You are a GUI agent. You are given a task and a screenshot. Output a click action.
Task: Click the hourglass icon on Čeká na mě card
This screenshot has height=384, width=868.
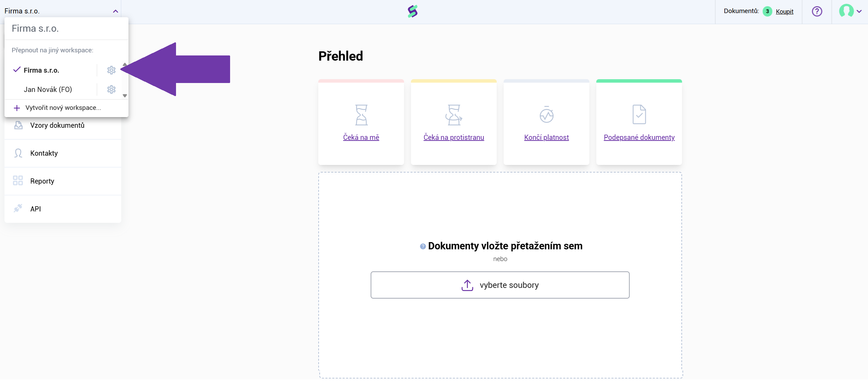(361, 115)
